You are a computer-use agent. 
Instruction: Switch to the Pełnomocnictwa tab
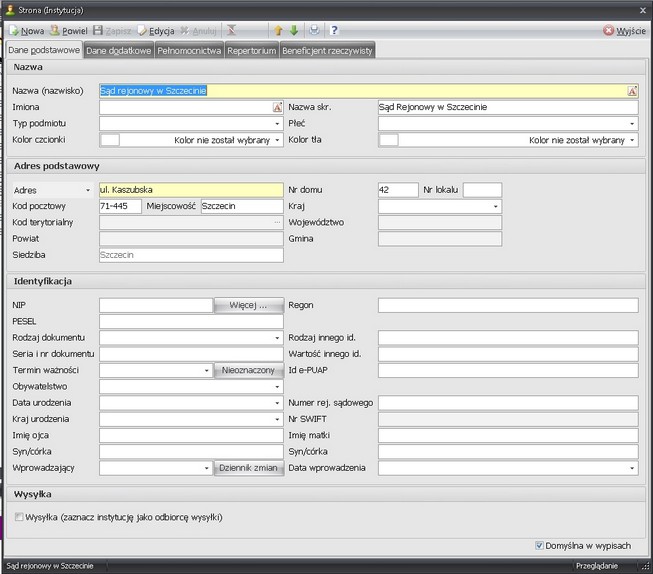click(189, 50)
